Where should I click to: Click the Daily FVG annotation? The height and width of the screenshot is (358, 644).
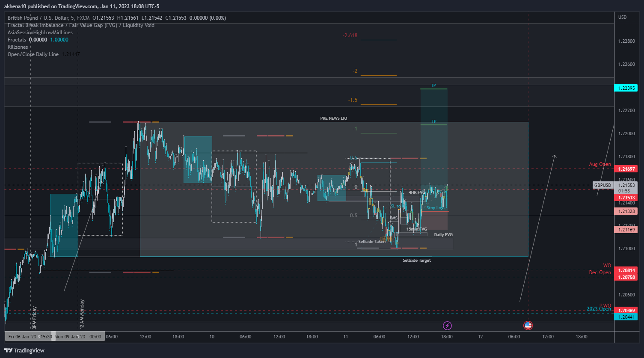[x=443, y=235]
